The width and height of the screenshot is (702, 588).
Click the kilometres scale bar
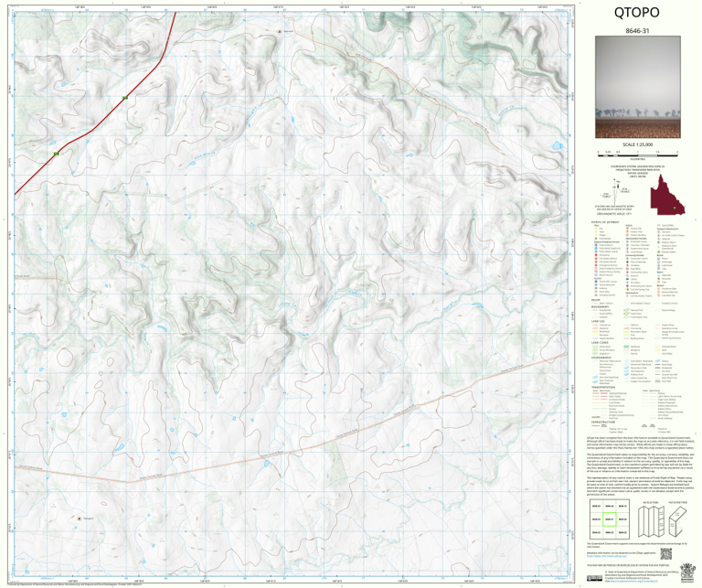click(x=637, y=154)
